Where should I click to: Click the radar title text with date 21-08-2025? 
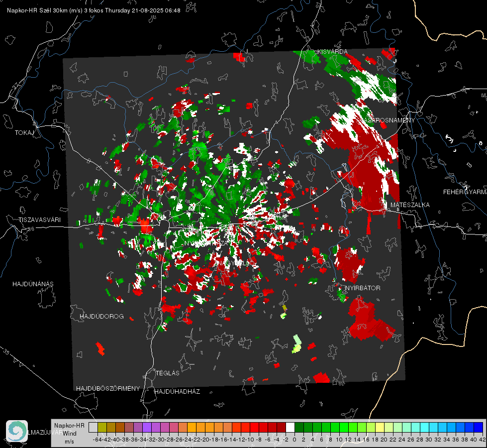click(94, 10)
